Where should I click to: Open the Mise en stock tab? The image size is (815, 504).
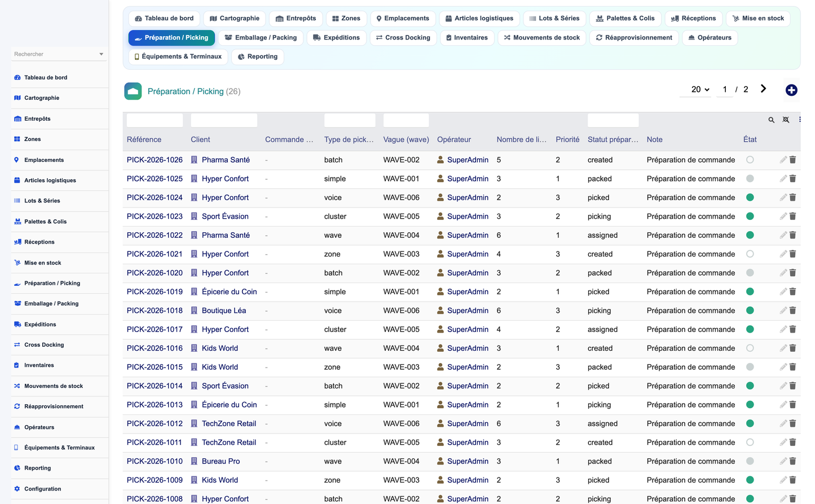click(758, 19)
